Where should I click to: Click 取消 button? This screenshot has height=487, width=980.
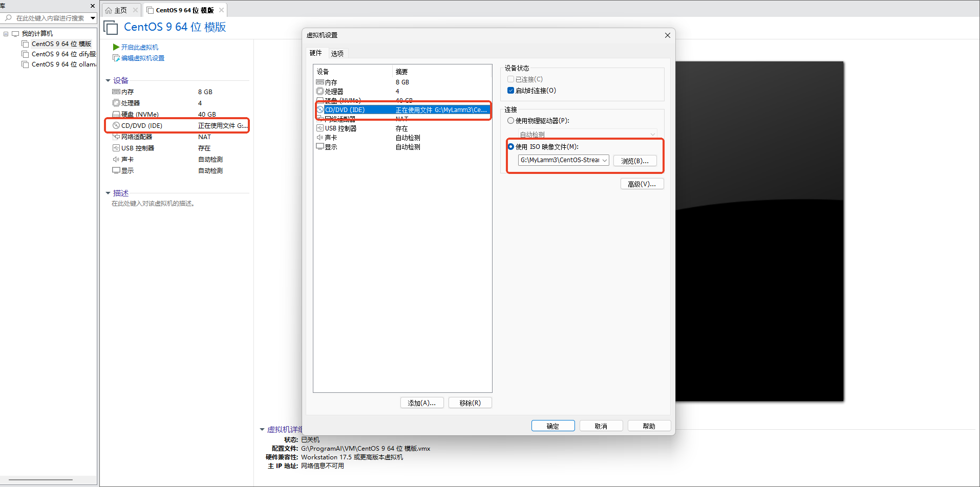(x=601, y=426)
